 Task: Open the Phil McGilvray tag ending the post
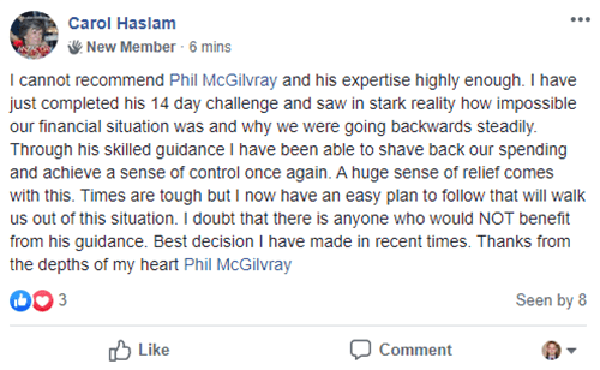point(238,264)
